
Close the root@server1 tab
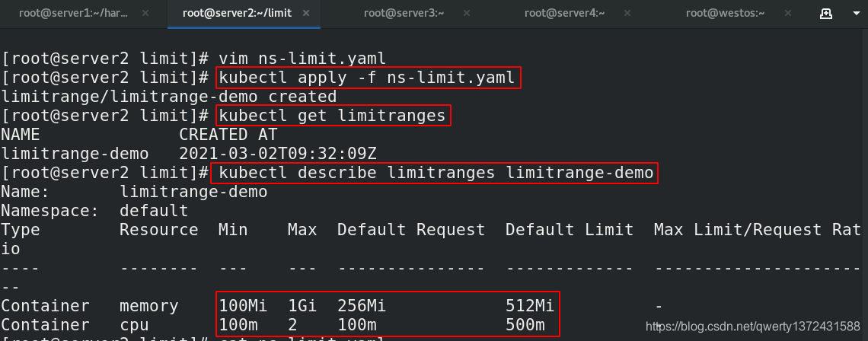[x=145, y=13]
